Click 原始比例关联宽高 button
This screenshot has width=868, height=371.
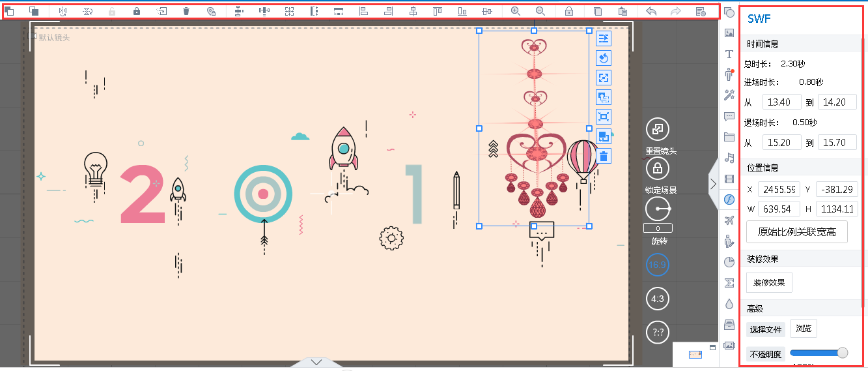click(x=797, y=231)
